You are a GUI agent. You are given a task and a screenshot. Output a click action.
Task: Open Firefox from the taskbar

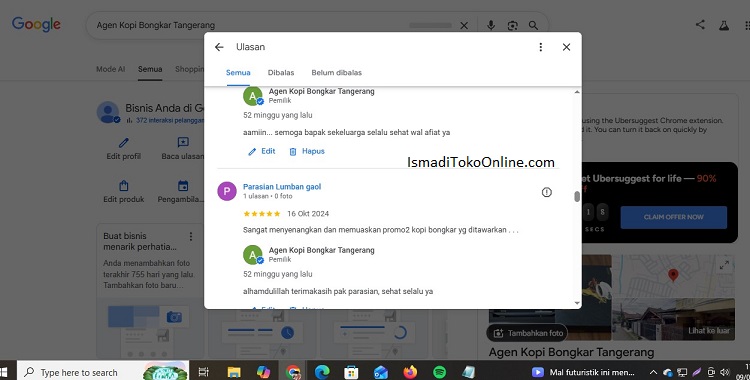click(x=410, y=372)
